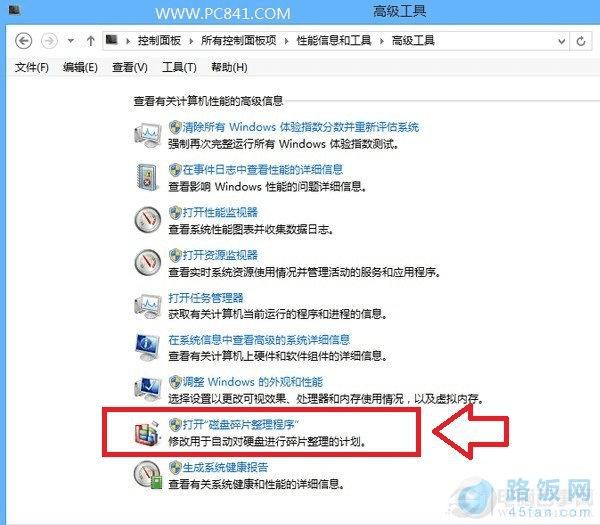Click description 查看有关计算机上硬件和软件组件的详细信息

(x=278, y=356)
